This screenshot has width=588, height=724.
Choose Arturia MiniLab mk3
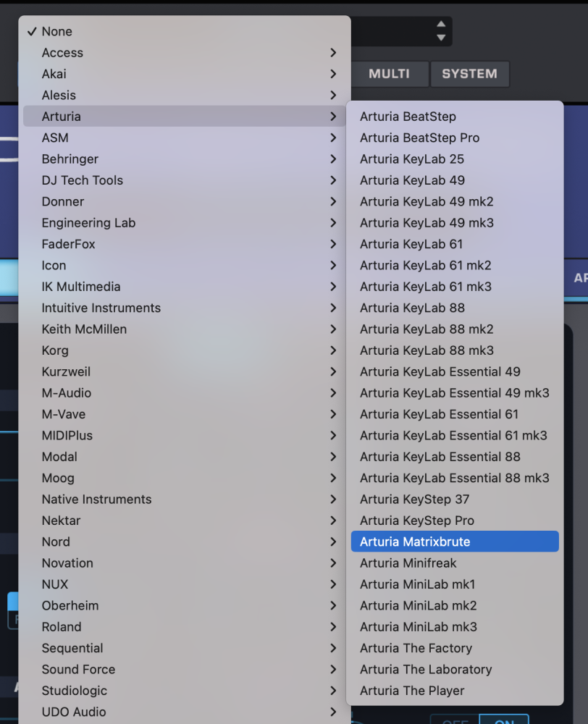pos(455,626)
